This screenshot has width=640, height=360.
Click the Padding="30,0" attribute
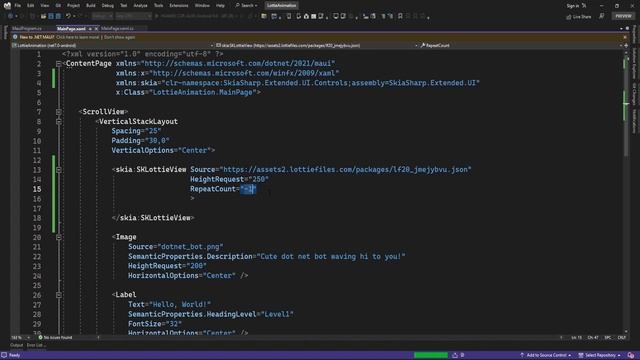(140, 140)
